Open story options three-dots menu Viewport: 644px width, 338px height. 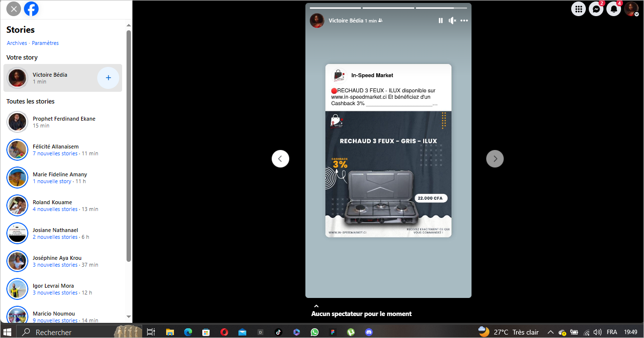click(x=464, y=21)
